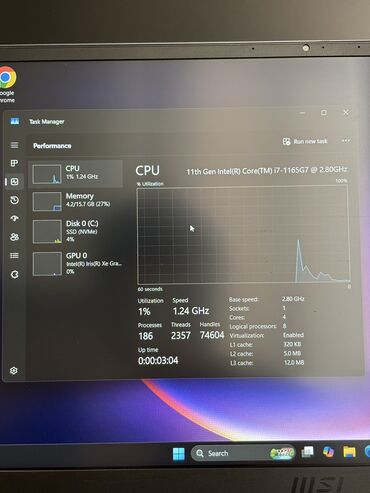Viewport: 370px width, 493px height.
Task: Open Google Chrome desktop shortcut
Action: [7, 85]
